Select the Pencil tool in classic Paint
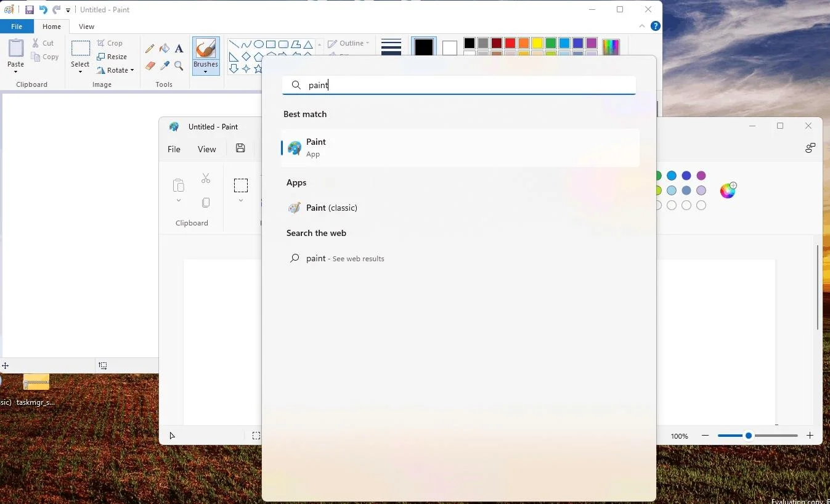Image resolution: width=830 pixels, height=504 pixels. (150, 49)
